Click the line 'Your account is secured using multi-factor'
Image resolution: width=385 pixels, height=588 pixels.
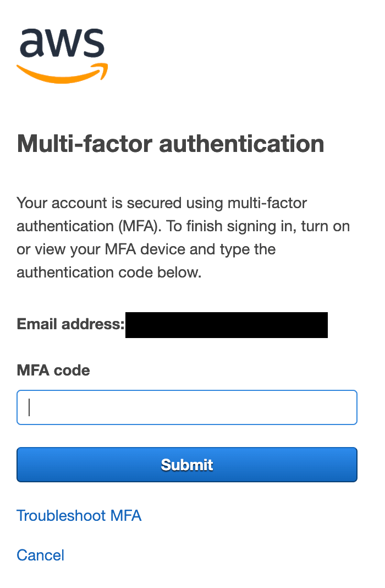[162, 203]
